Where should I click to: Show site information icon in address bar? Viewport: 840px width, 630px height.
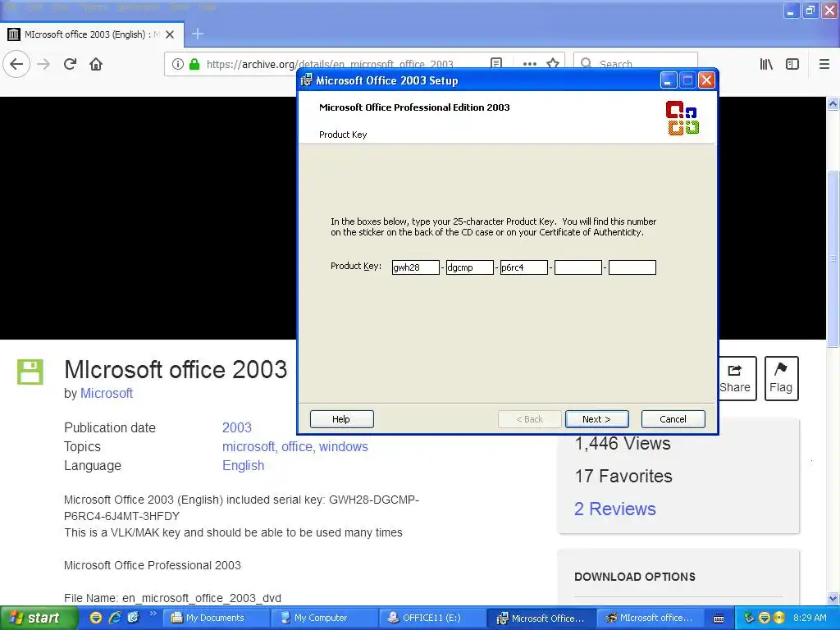click(178, 64)
